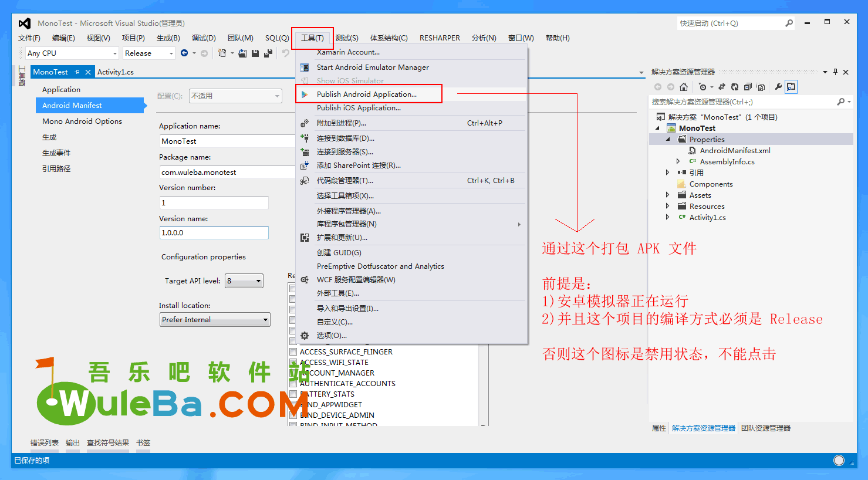The image size is (868, 480).
Task: Check BATTERY_STATS permission
Action: tap(293, 394)
